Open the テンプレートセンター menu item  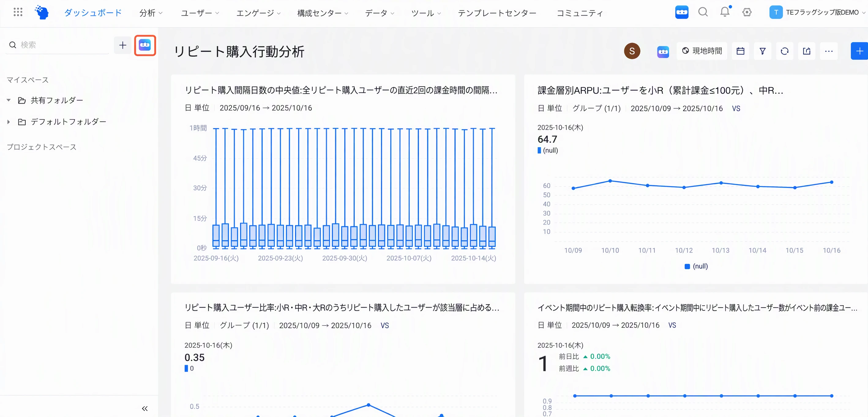(497, 13)
